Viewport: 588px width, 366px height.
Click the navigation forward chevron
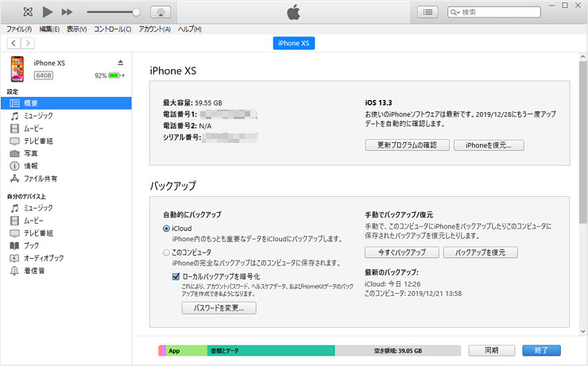point(28,43)
